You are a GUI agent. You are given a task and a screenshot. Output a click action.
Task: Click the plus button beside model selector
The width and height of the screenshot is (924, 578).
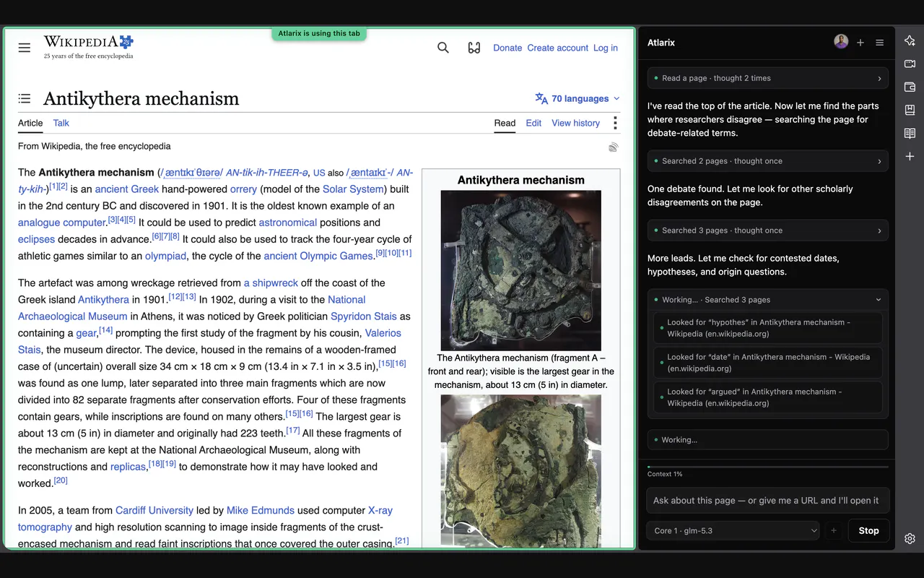pos(834,530)
